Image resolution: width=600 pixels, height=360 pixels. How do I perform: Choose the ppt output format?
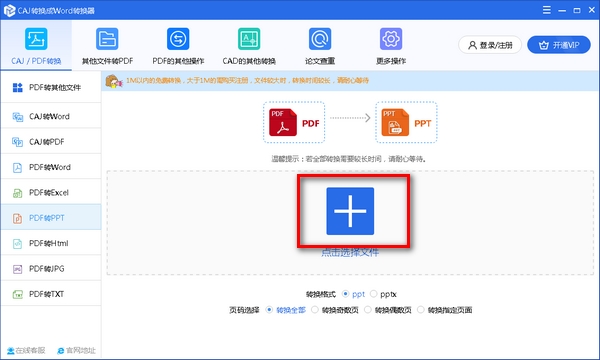click(353, 294)
